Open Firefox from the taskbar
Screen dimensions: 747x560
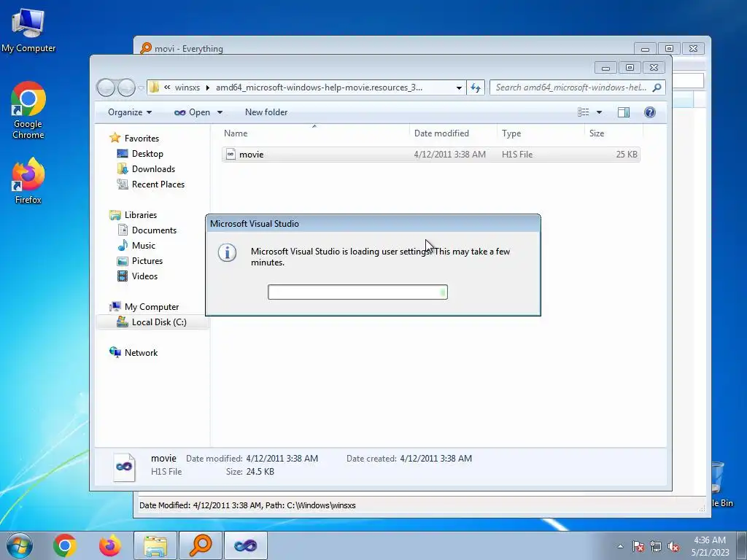click(109, 545)
